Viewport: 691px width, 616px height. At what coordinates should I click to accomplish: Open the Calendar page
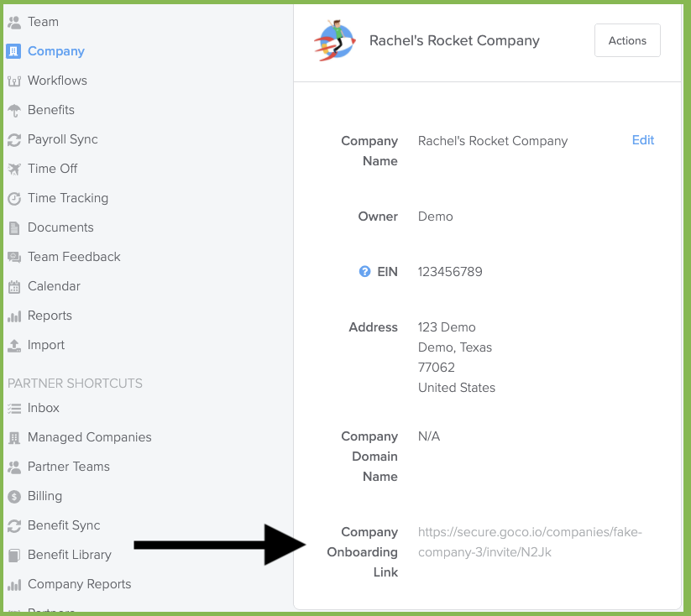[x=54, y=286]
